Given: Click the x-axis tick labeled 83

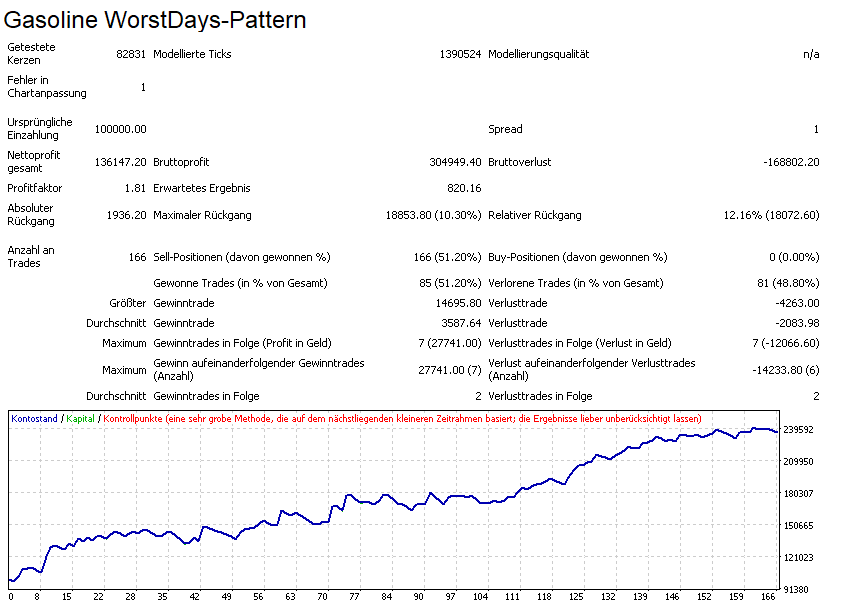Looking at the screenshot, I should coord(385,597).
